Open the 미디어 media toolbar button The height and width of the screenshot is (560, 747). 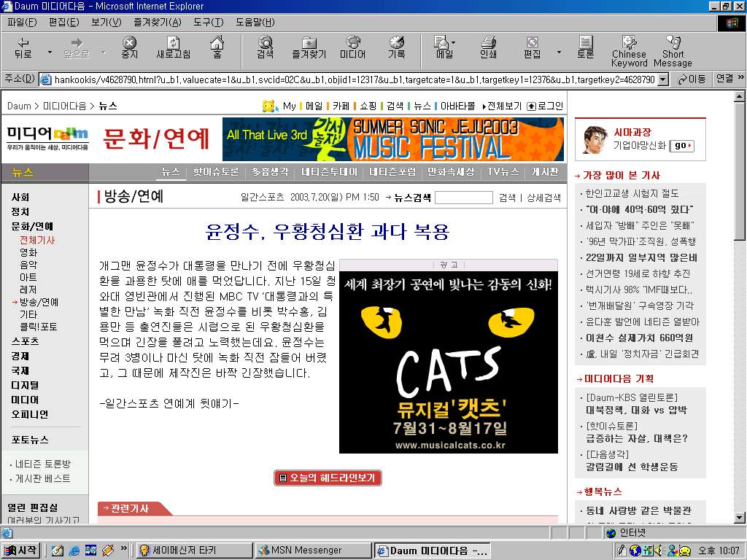tap(352, 48)
